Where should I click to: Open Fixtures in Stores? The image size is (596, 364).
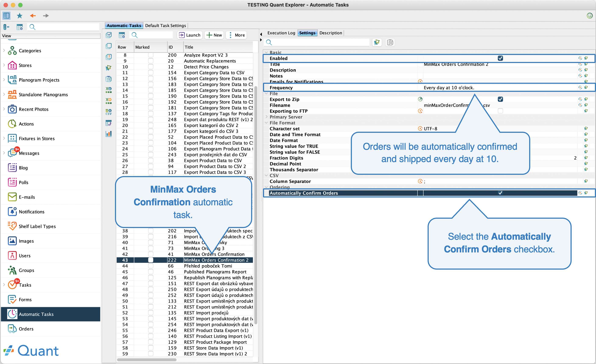click(36, 139)
